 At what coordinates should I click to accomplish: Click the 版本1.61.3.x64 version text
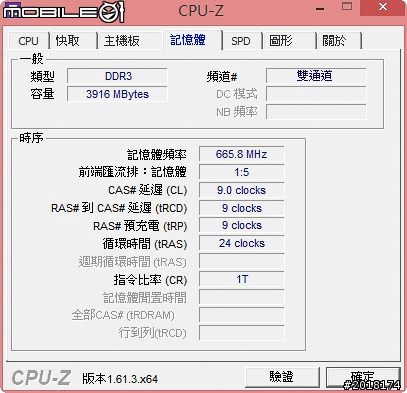(x=120, y=379)
